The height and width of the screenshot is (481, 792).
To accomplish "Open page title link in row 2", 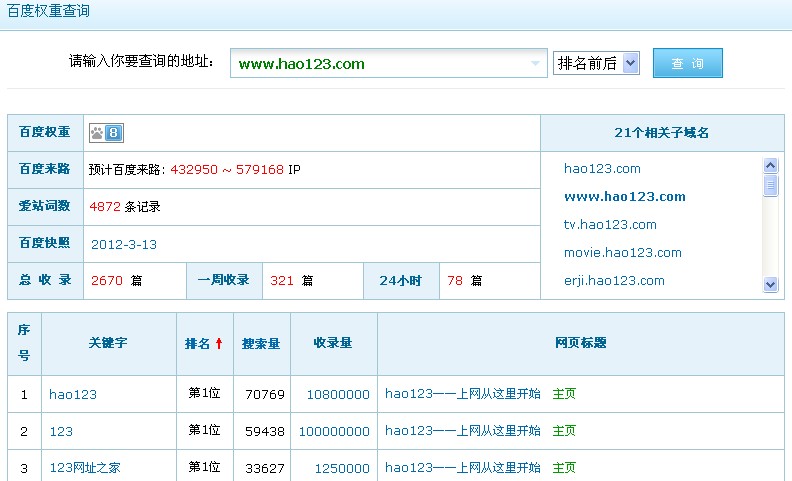I will (x=463, y=430).
